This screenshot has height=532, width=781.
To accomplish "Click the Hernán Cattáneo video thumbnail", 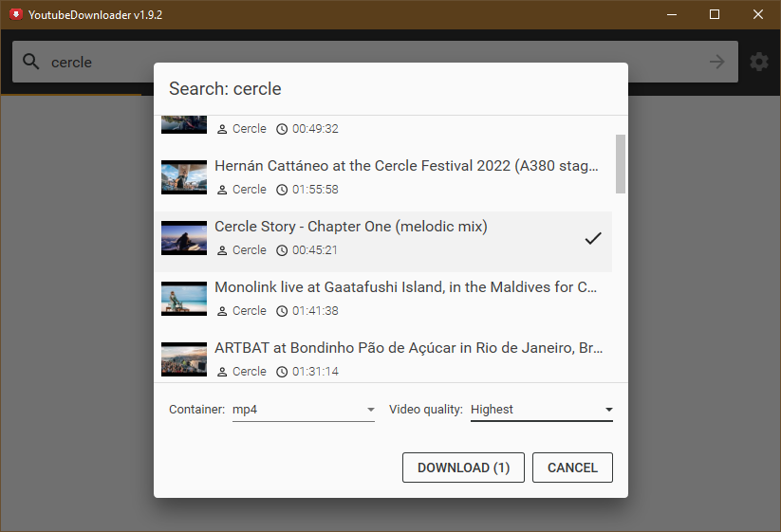I will click(x=184, y=177).
